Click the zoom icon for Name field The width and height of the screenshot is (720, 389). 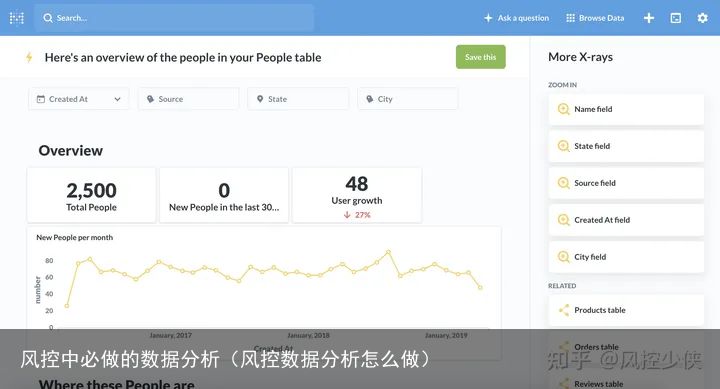tap(563, 109)
